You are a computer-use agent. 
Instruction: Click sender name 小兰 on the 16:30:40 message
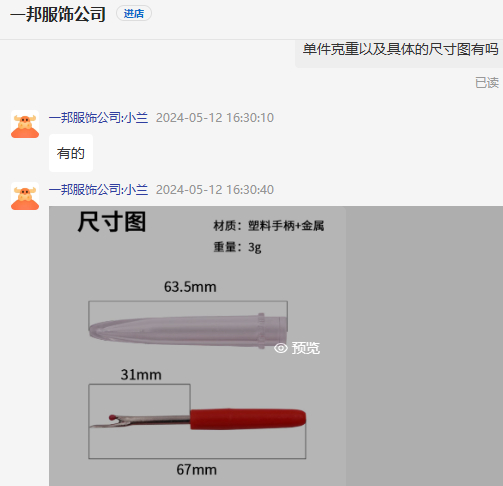click(x=137, y=190)
